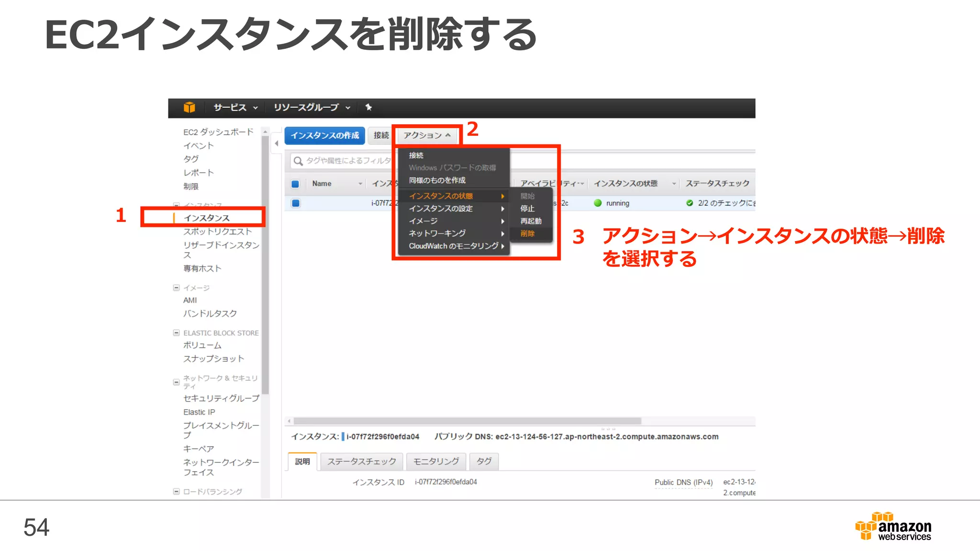Open ネットワークインターフェイス in sidebar

pyautogui.click(x=221, y=467)
